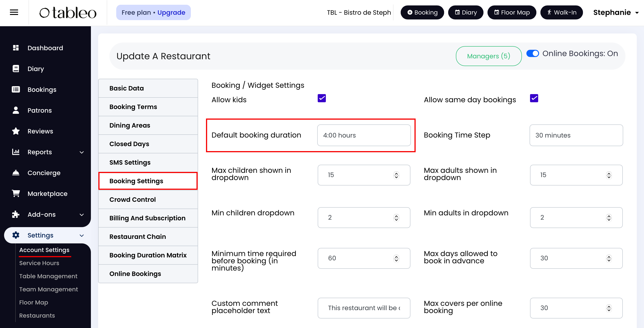Viewport: 644px width, 328px height.
Task: Open the Stephanie user dropdown
Action: (x=616, y=12)
